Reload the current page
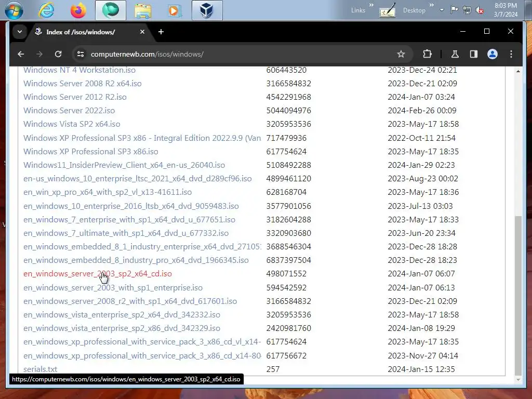This screenshot has width=532, height=399. (58, 54)
